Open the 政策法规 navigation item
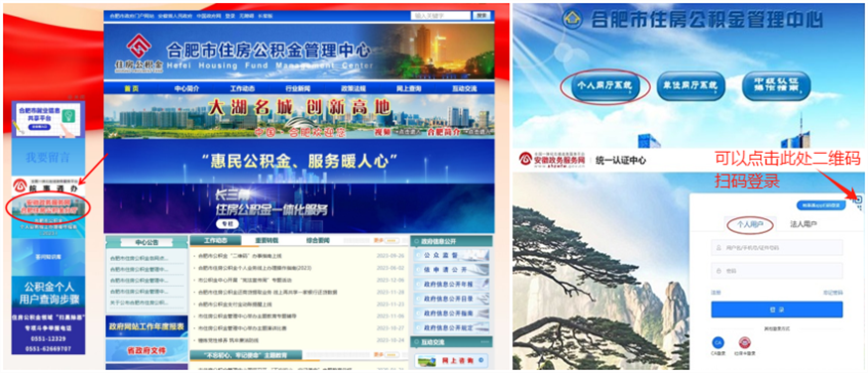 click(x=353, y=88)
